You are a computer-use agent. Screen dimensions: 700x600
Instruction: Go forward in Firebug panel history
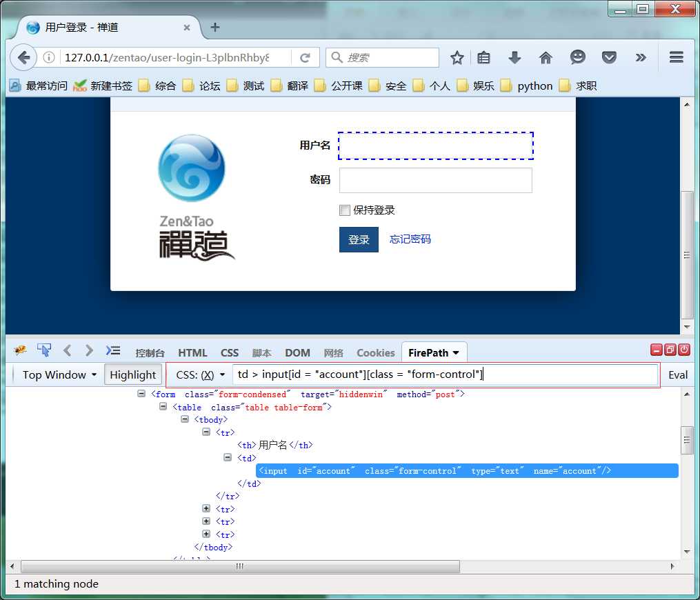point(89,350)
